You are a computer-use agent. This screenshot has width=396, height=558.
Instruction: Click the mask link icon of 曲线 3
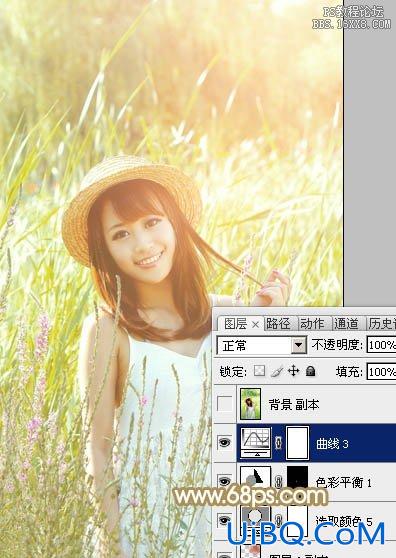279,443
